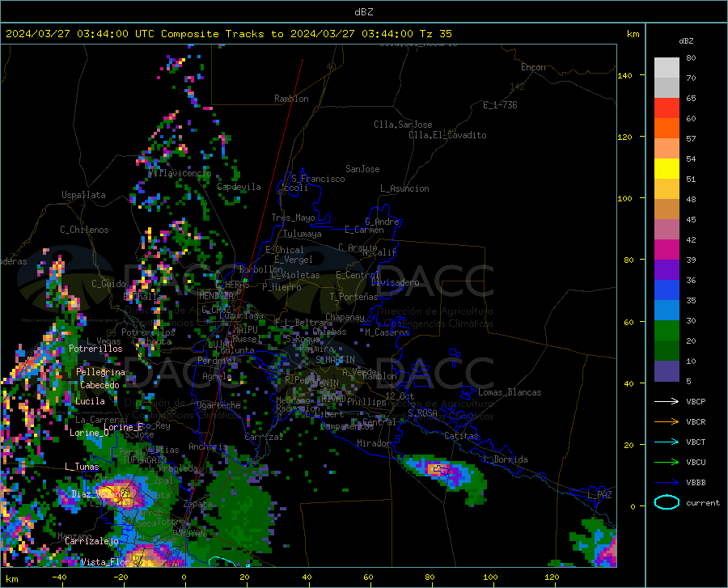Viewport: 728px width, 588px height.
Task: Click the Ugarteche label
Action: click(218, 405)
